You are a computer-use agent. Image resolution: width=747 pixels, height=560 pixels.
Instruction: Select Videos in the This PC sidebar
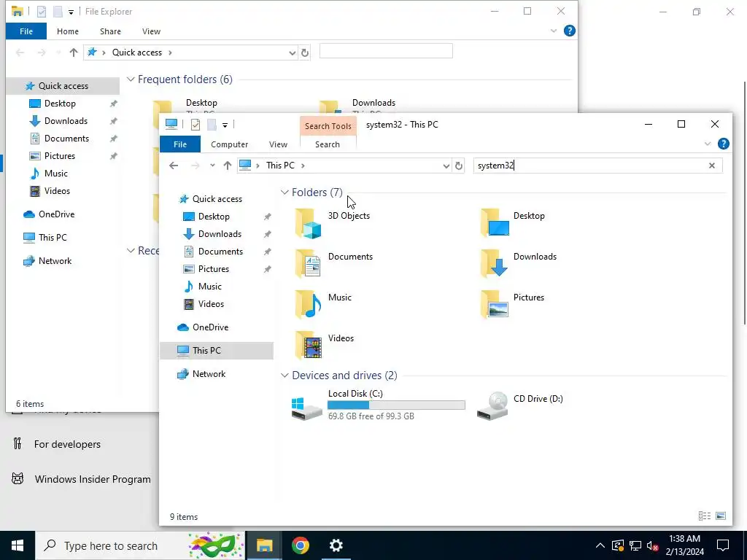pos(211,304)
